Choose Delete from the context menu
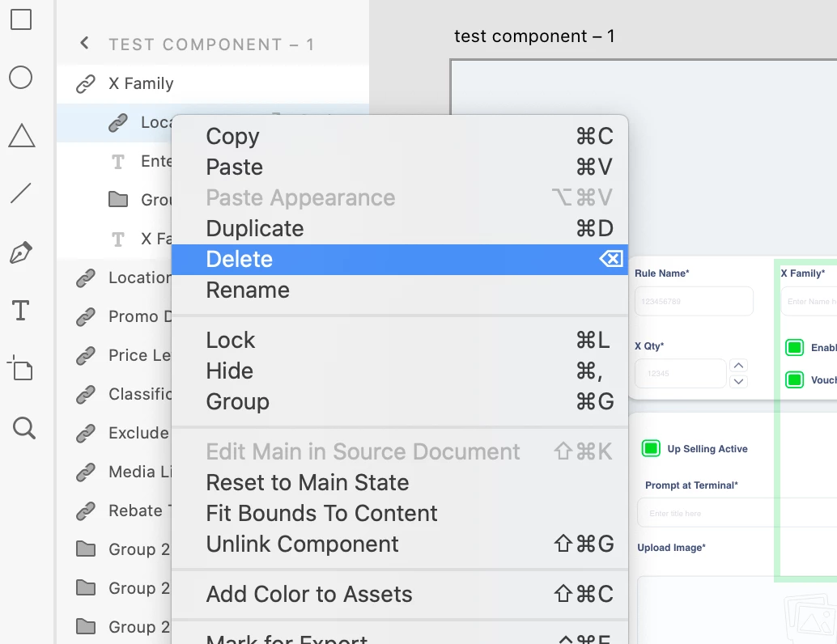837x644 pixels. [x=400, y=260]
